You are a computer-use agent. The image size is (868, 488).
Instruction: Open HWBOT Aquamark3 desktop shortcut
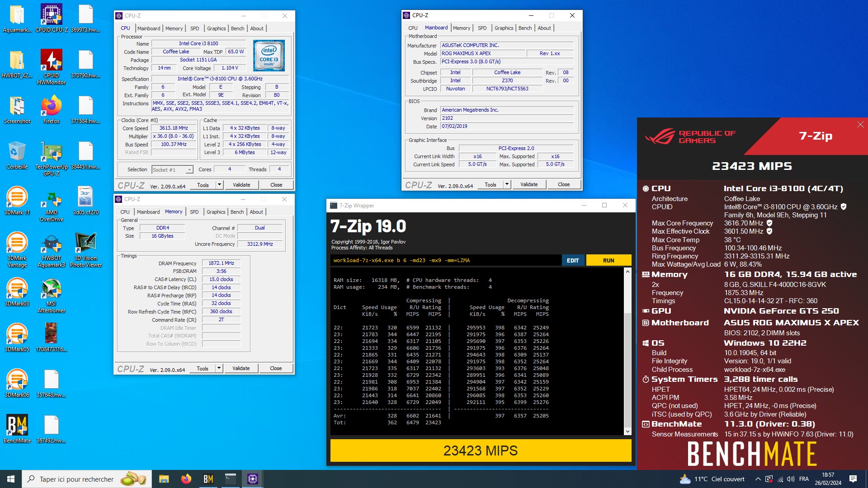(52, 249)
